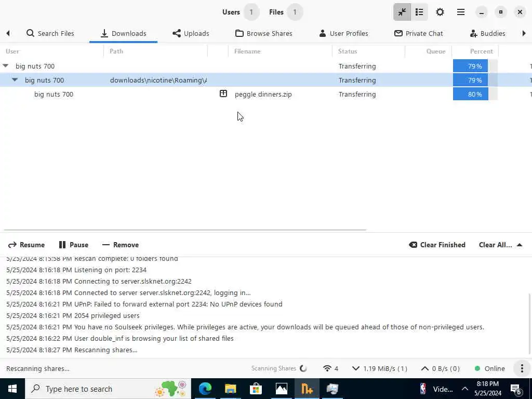The width and height of the screenshot is (532, 399).
Task: Open the Uploads tab
Action: point(191,33)
